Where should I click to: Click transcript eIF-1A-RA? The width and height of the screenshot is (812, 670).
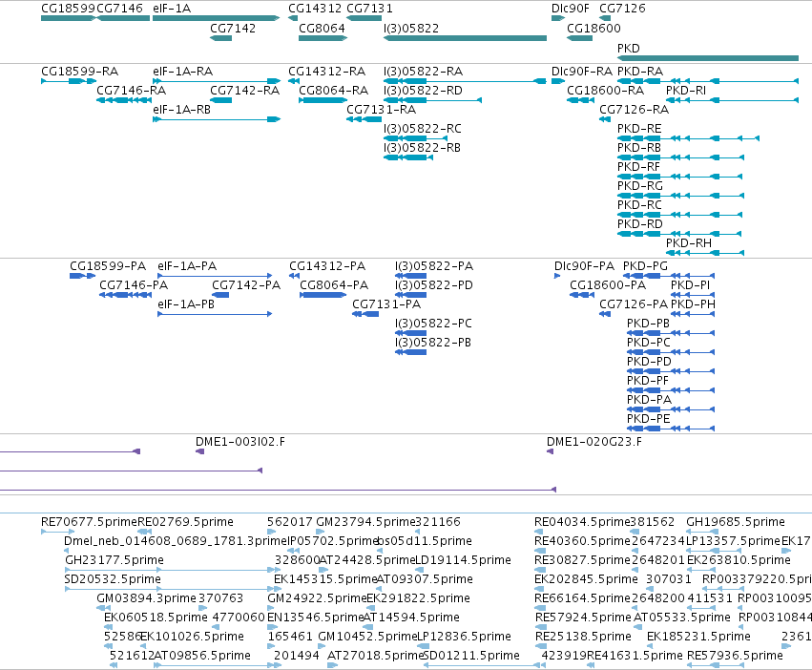183,71
